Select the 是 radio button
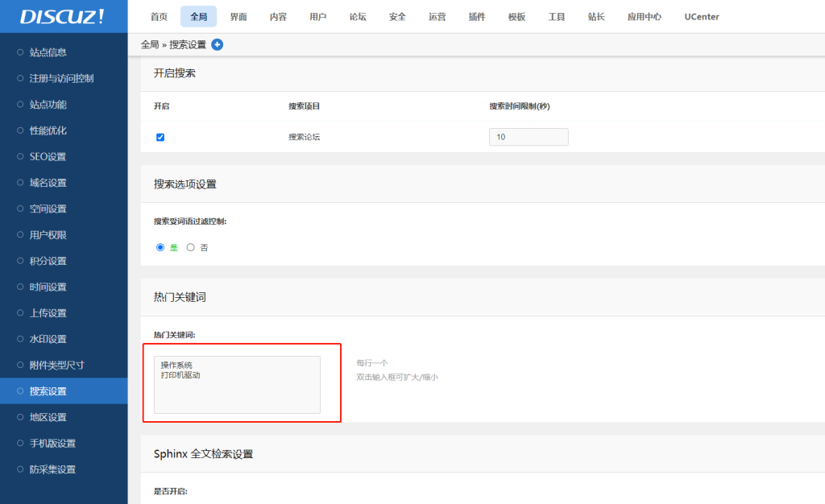This screenshot has height=504, width=825. [x=160, y=247]
